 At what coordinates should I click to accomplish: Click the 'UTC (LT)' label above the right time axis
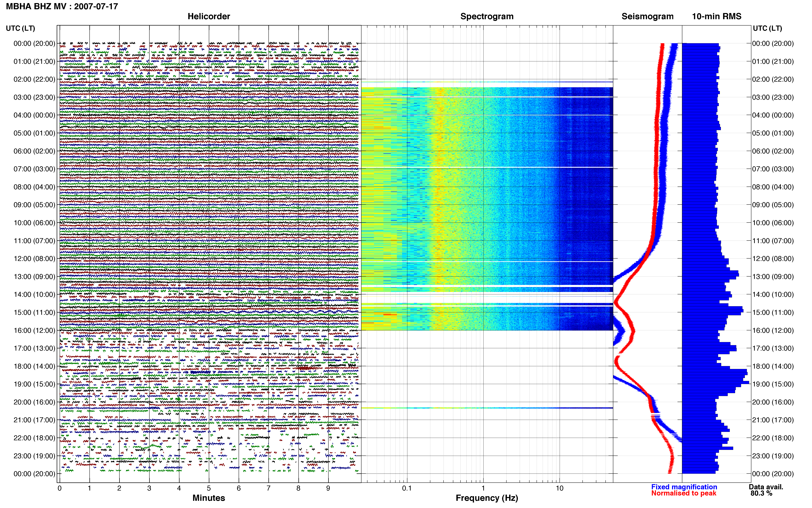point(767,28)
